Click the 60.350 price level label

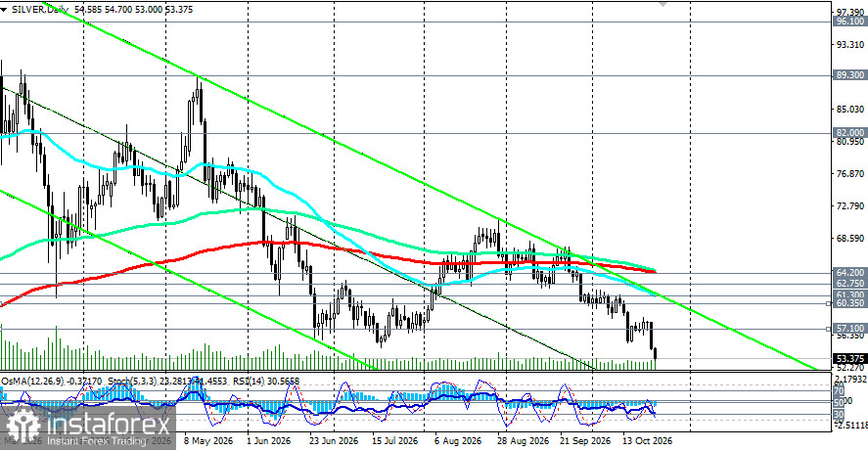849,303
